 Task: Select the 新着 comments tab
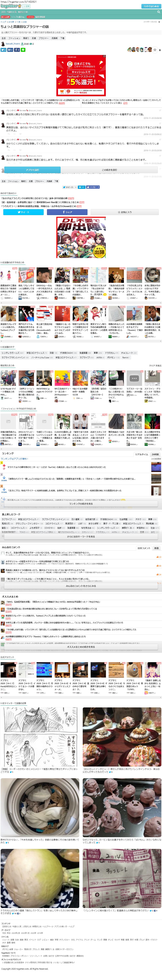click(156, 548)
